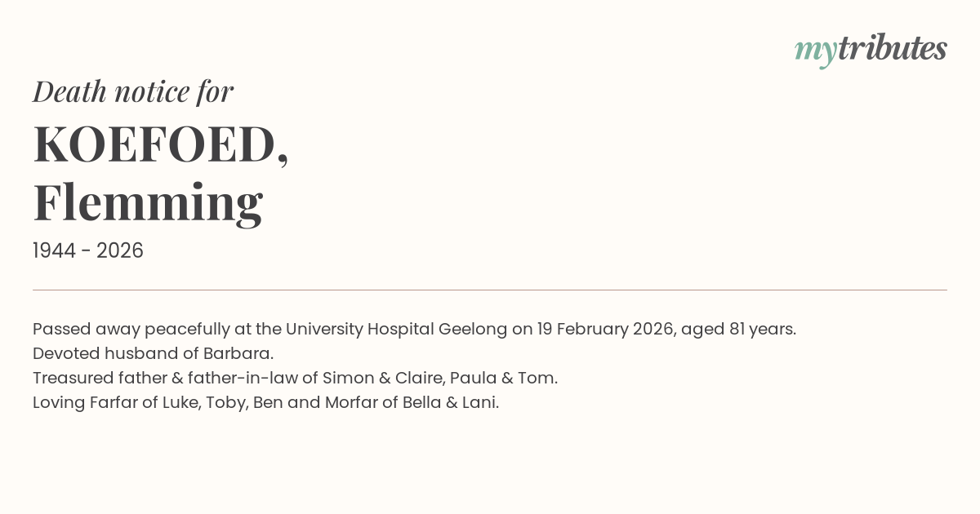The width and height of the screenshot is (980, 514).
Task: Select the surname KOEFOED in the title
Action: point(155,145)
